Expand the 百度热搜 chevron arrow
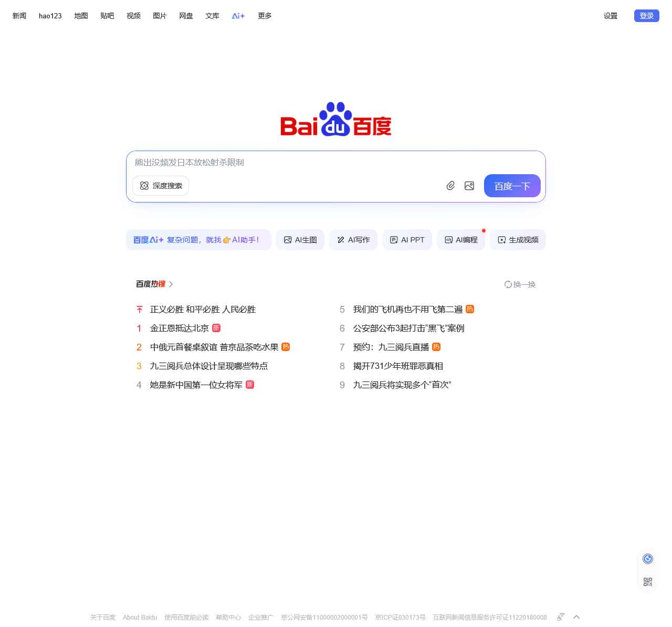This screenshot has width=672, height=627. point(171,284)
